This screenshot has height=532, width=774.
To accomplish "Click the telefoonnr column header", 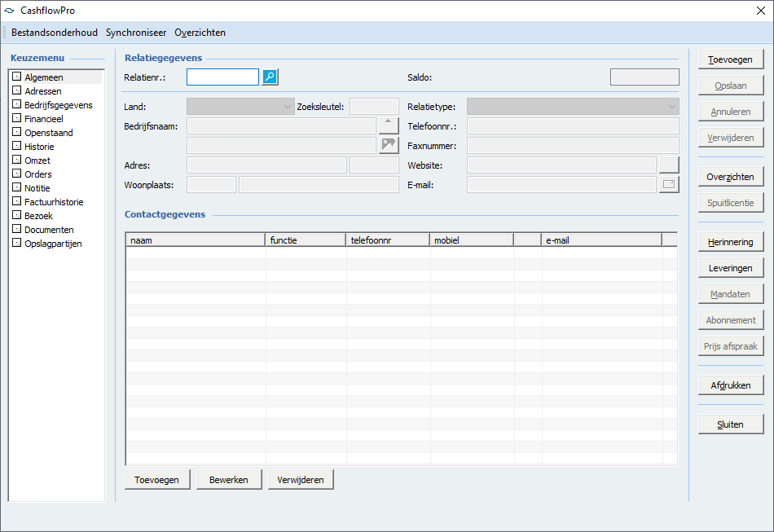I will click(x=388, y=240).
